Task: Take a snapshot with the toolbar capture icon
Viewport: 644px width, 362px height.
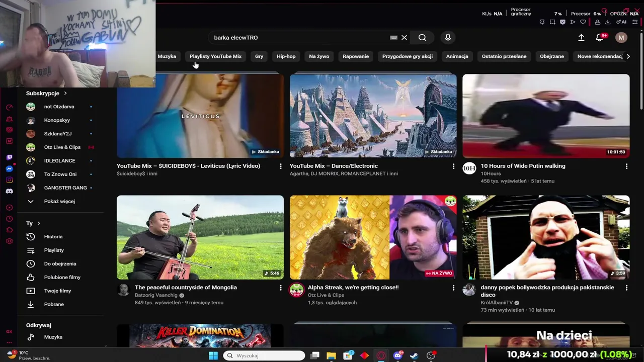Action: (x=552, y=22)
